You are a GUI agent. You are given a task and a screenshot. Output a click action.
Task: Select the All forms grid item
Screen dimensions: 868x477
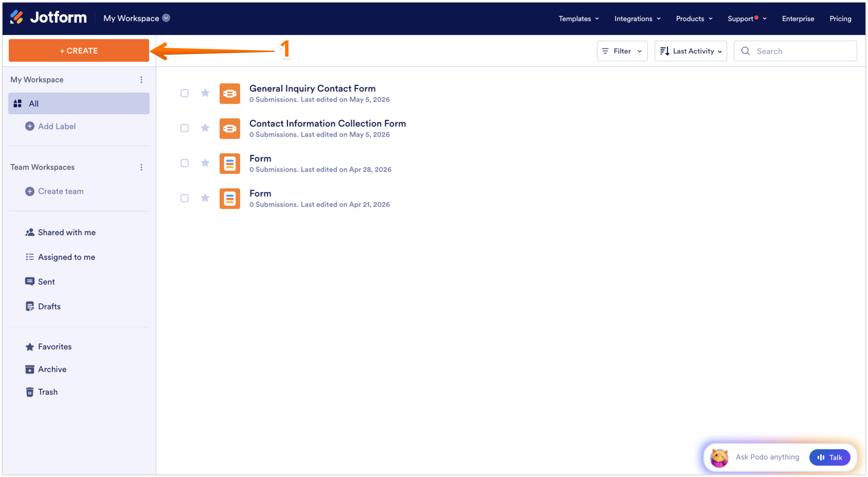tap(79, 103)
